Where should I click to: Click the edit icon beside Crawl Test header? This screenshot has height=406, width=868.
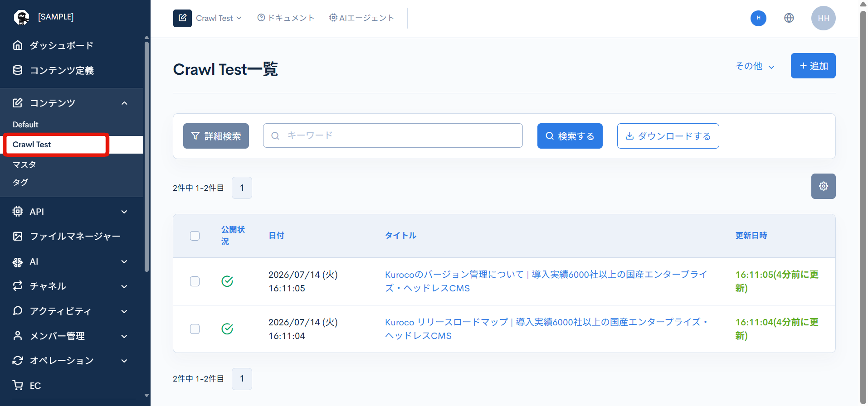coord(182,18)
